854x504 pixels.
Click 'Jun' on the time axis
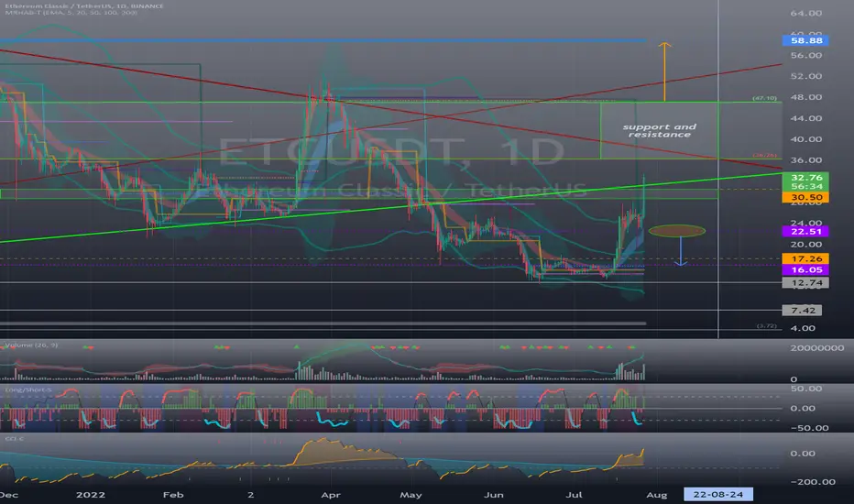coord(494,495)
